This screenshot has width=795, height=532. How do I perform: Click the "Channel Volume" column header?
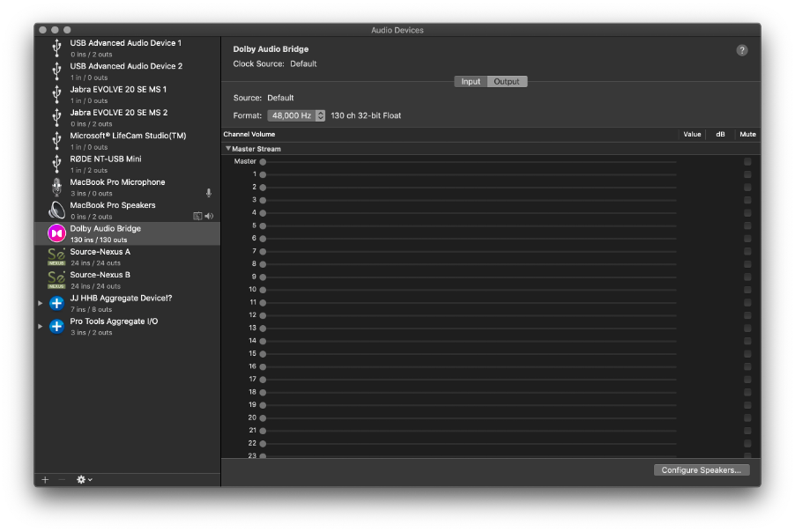[249, 134]
